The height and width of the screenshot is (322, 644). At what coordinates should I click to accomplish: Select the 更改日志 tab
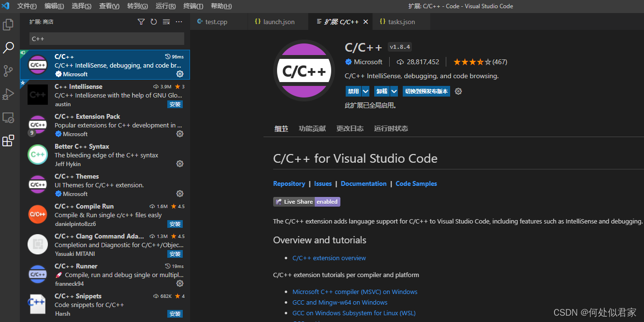coord(350,128)
